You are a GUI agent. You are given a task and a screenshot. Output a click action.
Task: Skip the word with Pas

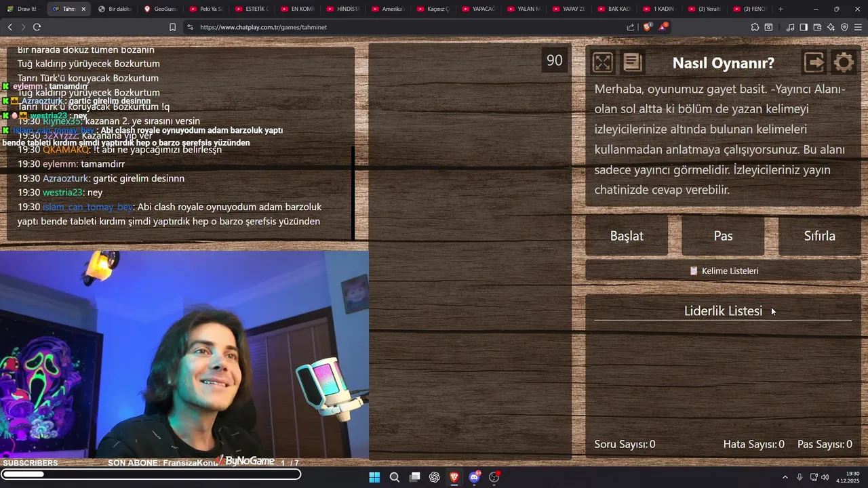coord(723,236)
